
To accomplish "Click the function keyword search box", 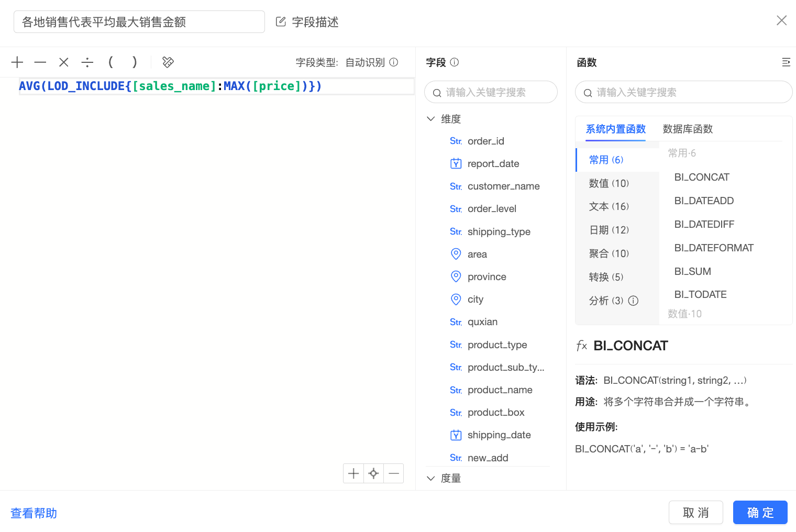I will coord(683,92).
